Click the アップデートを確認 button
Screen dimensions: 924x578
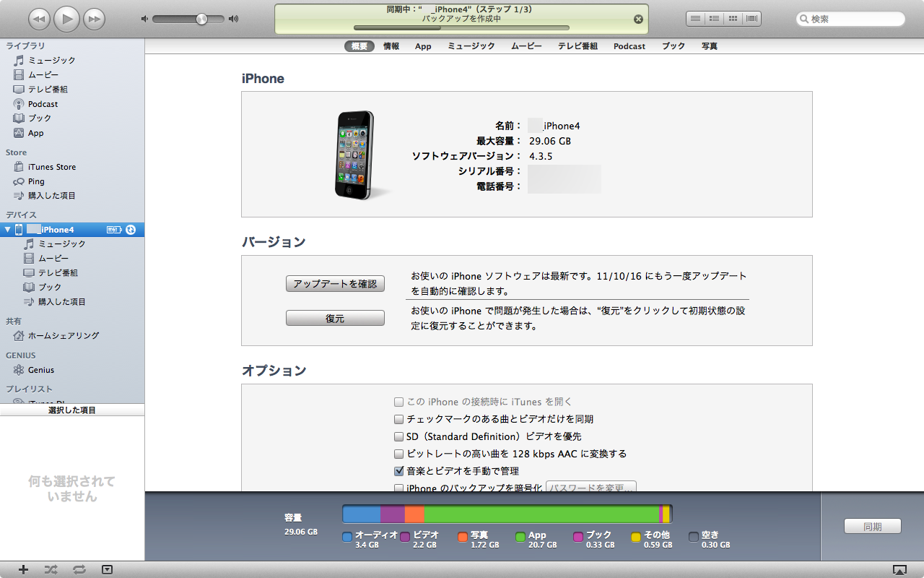tap(335, 284)
